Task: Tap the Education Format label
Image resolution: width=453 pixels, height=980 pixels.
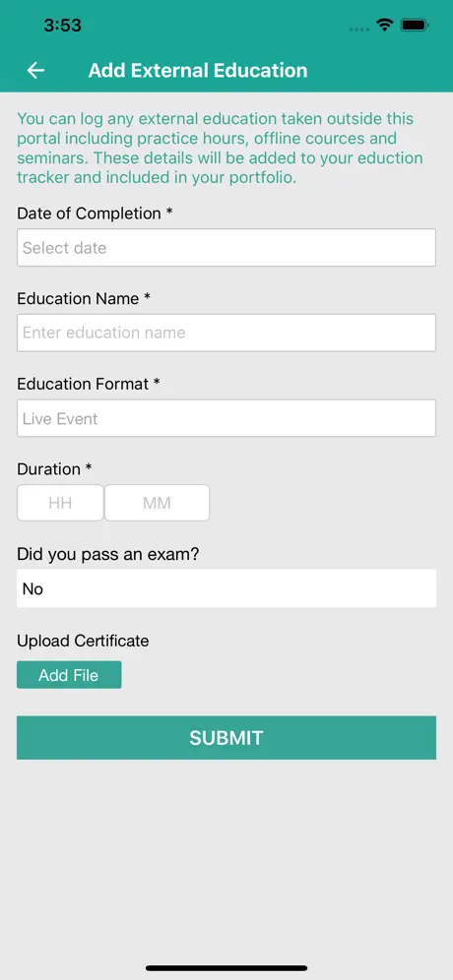Action: (x=89, y=384)
